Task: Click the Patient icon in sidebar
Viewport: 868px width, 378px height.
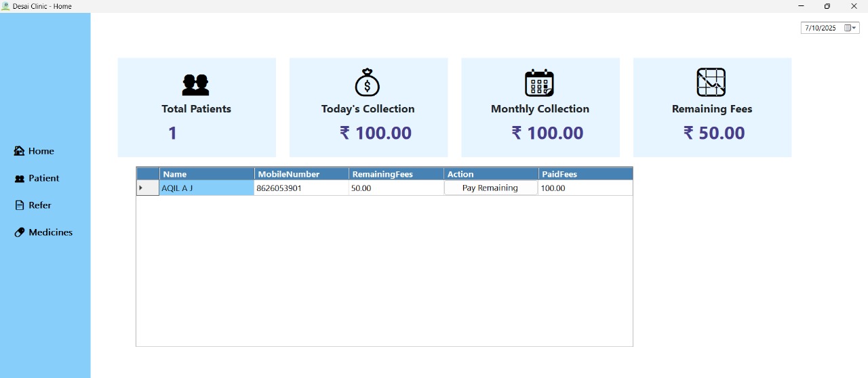Action: tap(20, 179)
